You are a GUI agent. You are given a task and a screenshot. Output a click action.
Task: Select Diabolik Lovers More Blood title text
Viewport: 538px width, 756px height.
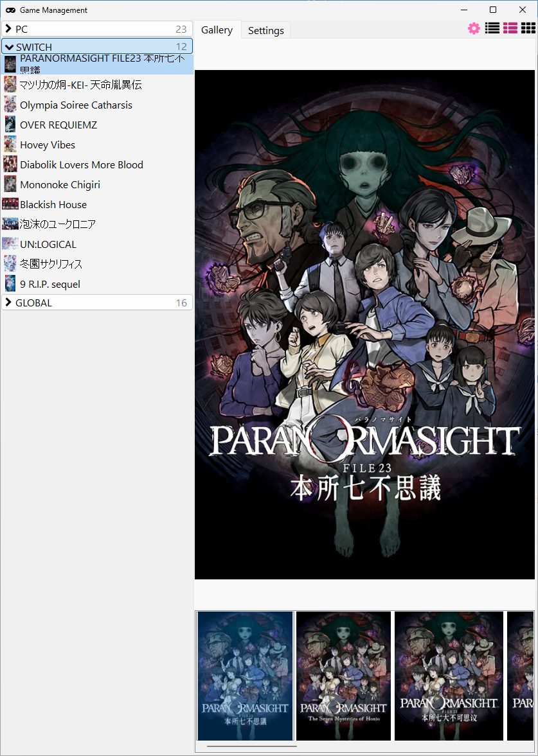point(82,165)
